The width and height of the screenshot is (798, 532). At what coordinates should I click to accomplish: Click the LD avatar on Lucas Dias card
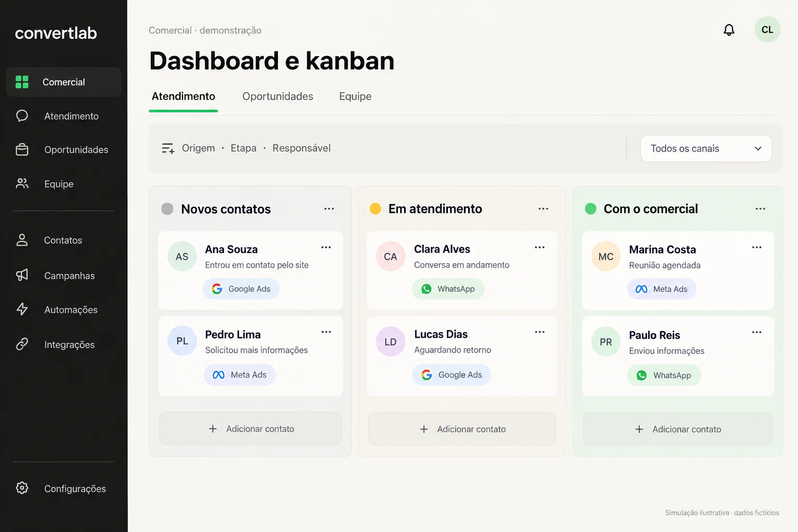click(391, 342)
